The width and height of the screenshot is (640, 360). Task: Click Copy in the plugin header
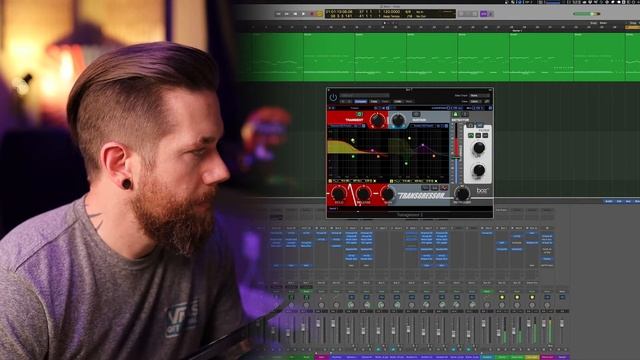coord(374,101)
